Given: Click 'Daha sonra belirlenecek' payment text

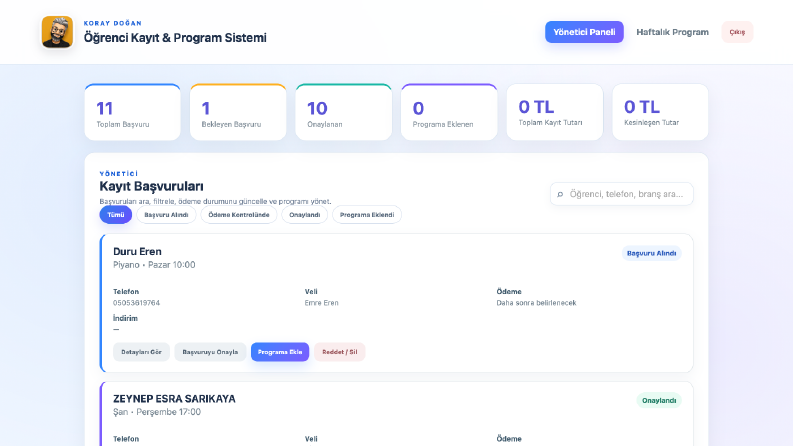Looking at the screenshot, I should point(536,303).
